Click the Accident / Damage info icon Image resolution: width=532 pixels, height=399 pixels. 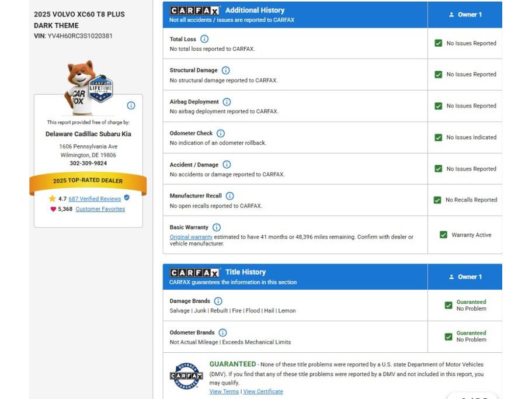pyautogui.click(x=227, y=165)
